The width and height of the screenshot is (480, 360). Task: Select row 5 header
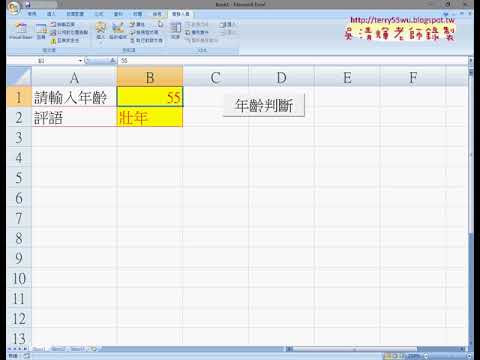(x=19, y=177)
